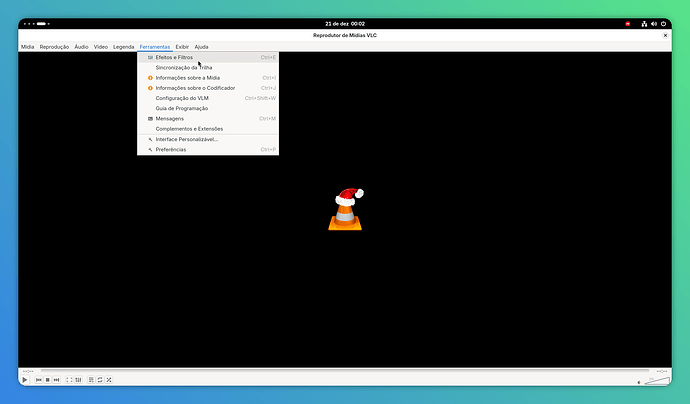Image resolution: width=690 pixels, height=404 pixels.
Task: Toggle shuffle random playback
Action: click(x=108, y=380)
